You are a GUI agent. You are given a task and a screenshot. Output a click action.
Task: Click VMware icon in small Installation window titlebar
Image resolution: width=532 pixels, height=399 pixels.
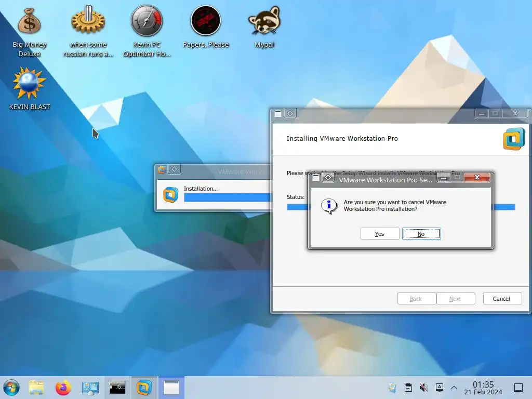[162, 169]
